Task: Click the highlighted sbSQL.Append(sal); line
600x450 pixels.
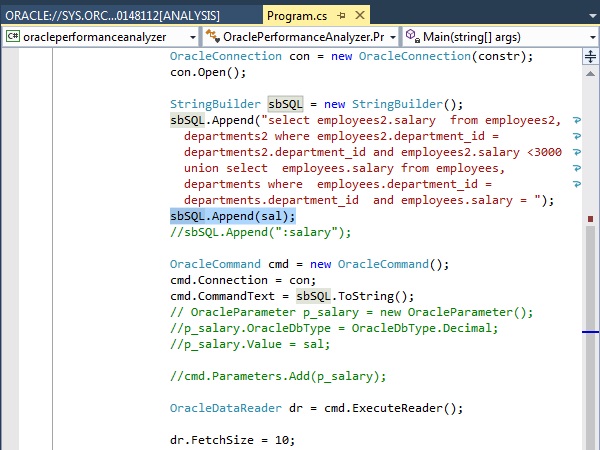Action: (x=233, y=216)
